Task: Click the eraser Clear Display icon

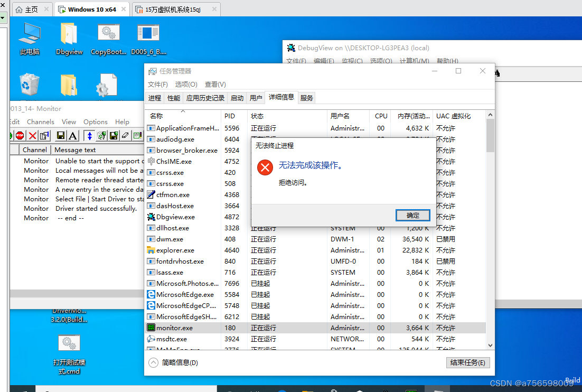Action: point(125,136)
